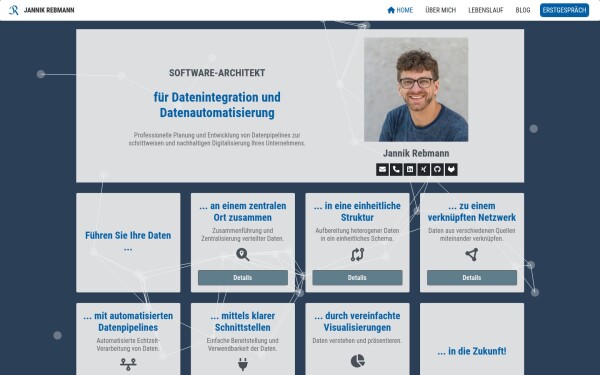
Task: Click 'Zusammenführung und Zentralisierung verteilter Daten.' text
Action: pos(243,235)
